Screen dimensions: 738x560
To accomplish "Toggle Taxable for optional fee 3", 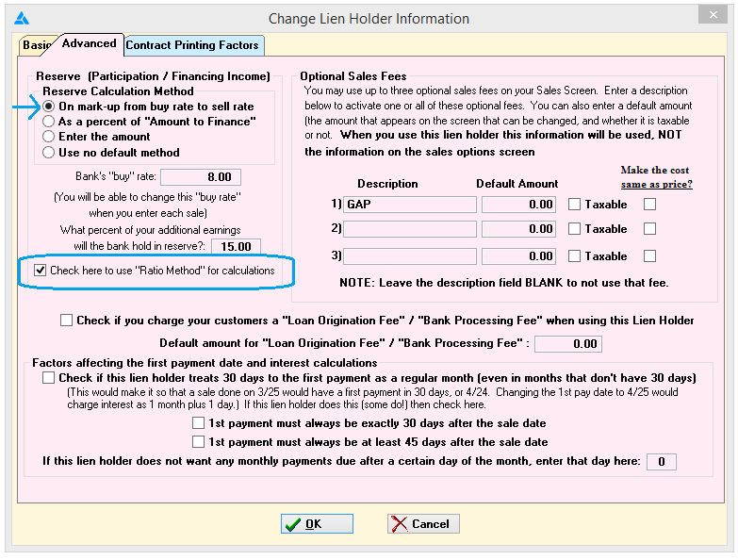I will click(x=574, y=256).
